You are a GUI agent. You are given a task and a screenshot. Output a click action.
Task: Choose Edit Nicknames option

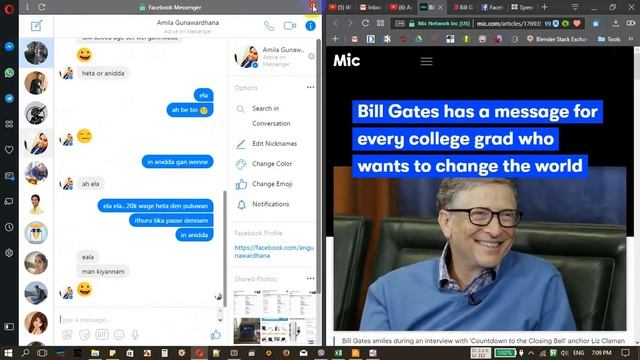coord(267,144)
